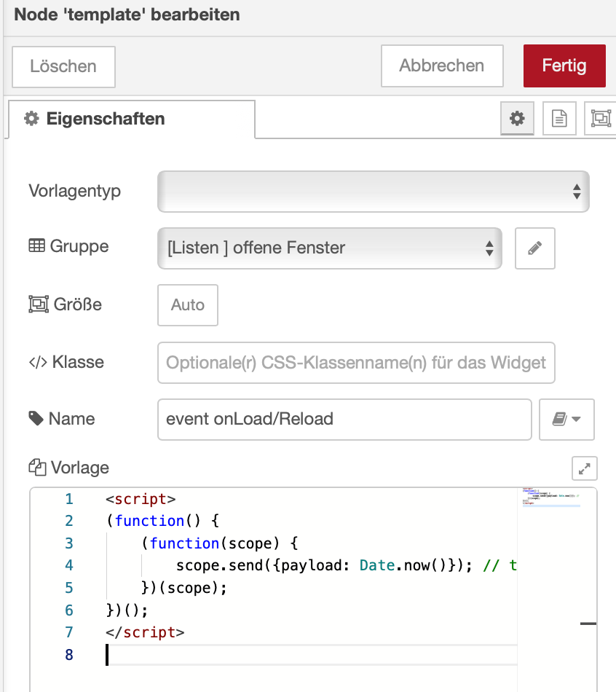Screen dimensions: 616x692
Task: Place cursor on editor line 8
Action: point(291,655)
